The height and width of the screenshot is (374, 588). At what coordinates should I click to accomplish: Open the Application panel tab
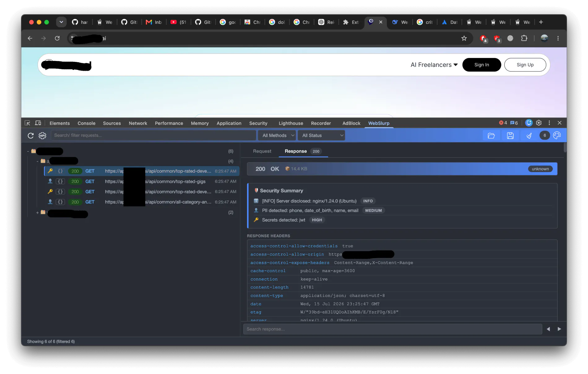[229, 123]
